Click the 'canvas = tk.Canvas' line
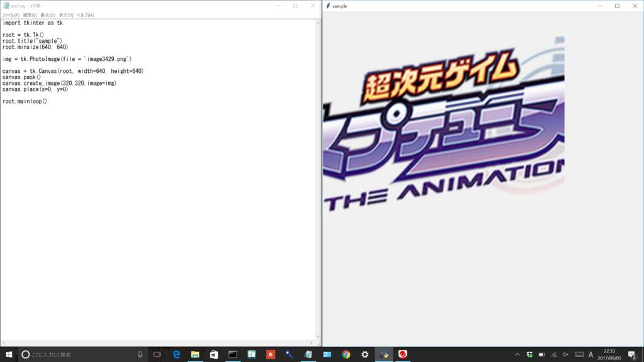This screenshot has width=644, height=362. coord(73,71)
